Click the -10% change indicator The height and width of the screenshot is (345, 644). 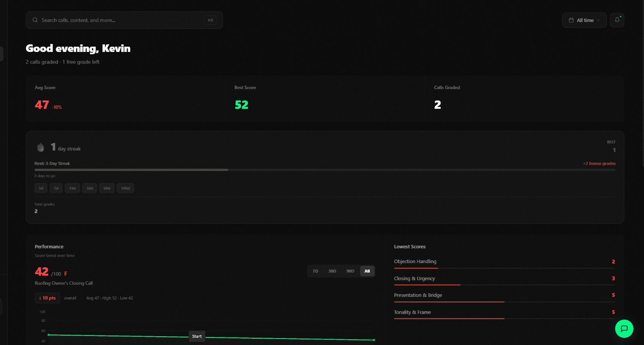click(x=57, y=107)
